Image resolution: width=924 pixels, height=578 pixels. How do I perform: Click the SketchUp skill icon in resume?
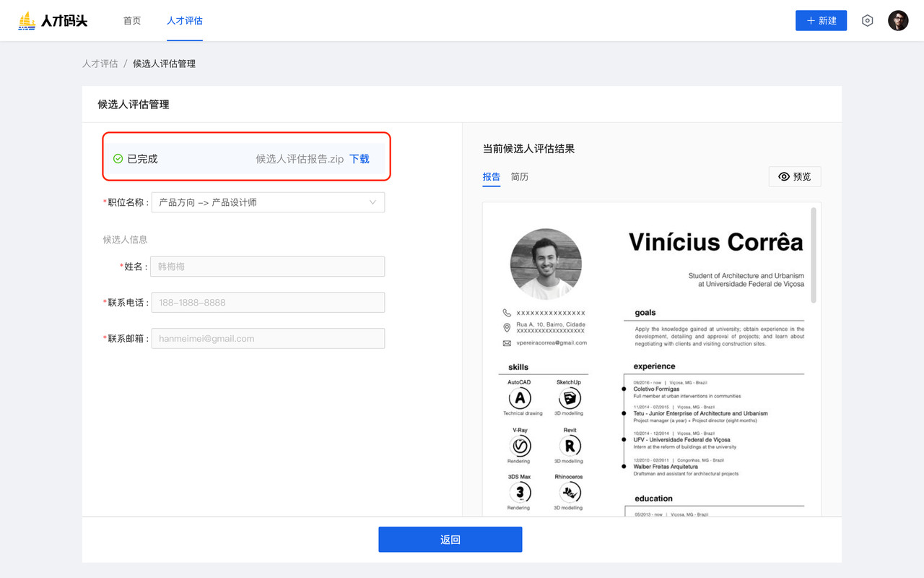(x=569, y=398)
